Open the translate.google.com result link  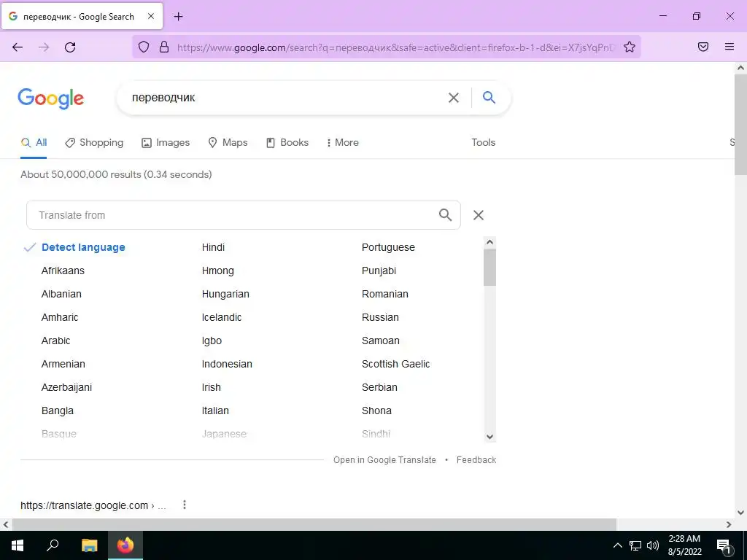(x=93, y=505)
